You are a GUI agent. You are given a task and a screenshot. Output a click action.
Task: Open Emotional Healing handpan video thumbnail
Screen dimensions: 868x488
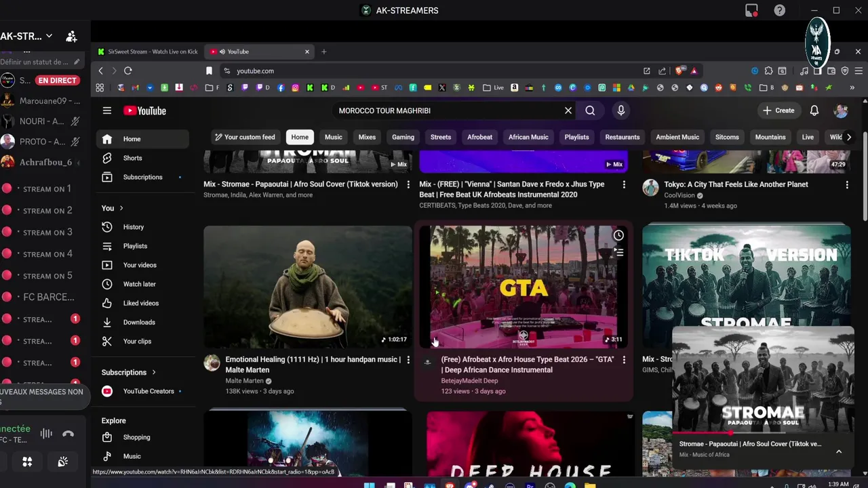pyautogui.click(x=308, y=287)
